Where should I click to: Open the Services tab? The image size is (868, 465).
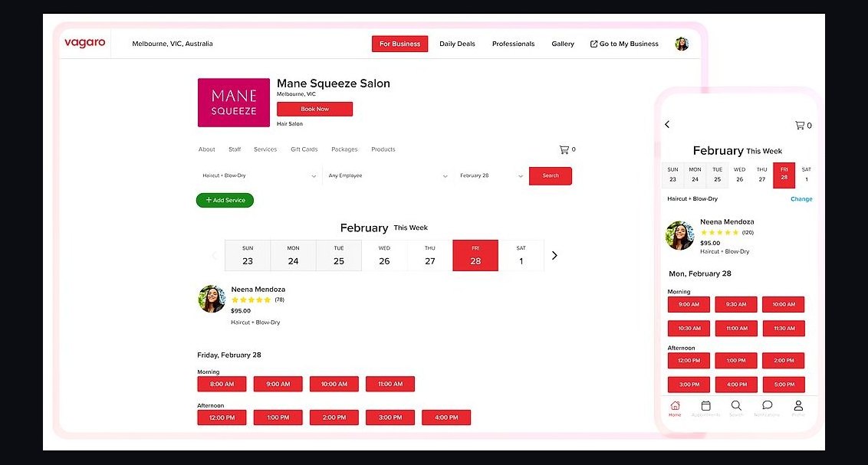coord(265,149)
